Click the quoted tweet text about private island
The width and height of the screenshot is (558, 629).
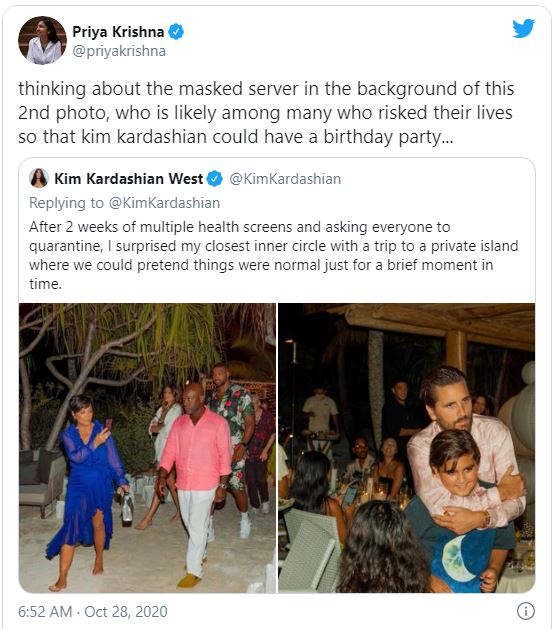[274, 256]
